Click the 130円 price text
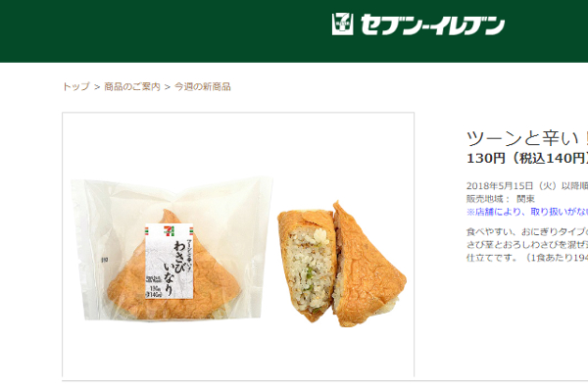Image resolution: width=588 pixels, height=392 pixels. (x=527, y=159)
